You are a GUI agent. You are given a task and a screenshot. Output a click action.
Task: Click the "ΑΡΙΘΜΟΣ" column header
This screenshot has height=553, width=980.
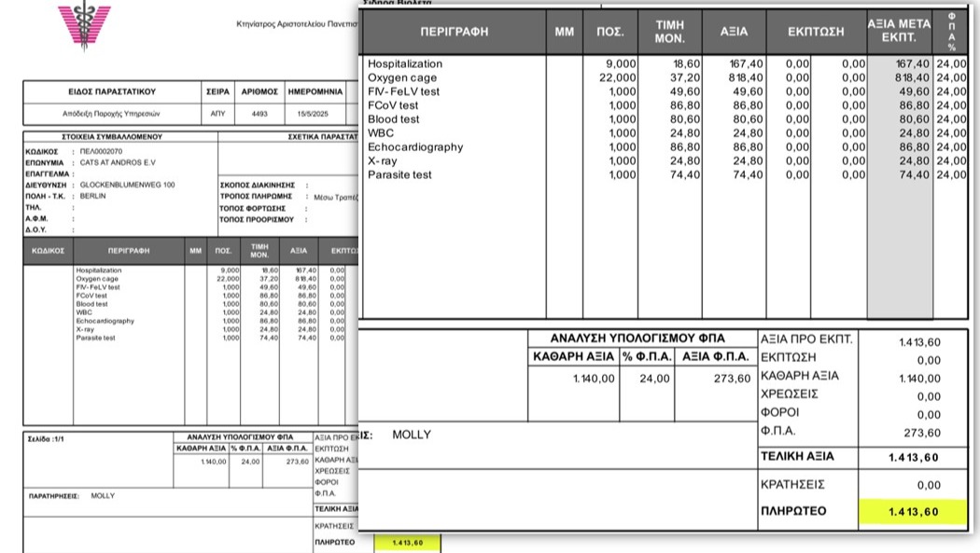(259, 91)
